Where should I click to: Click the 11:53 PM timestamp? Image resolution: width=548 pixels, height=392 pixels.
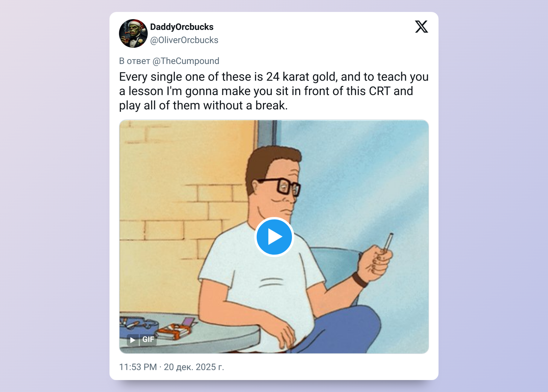tap(138, 367)
